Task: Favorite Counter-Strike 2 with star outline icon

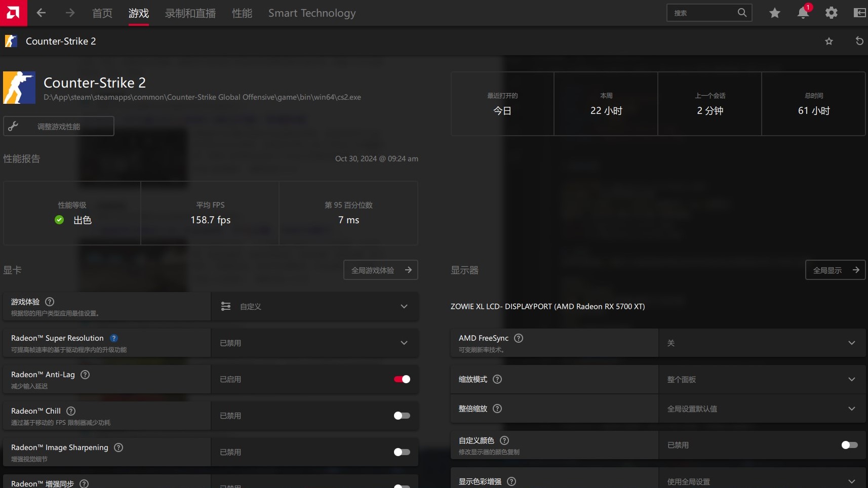Action: click(828, 42)
